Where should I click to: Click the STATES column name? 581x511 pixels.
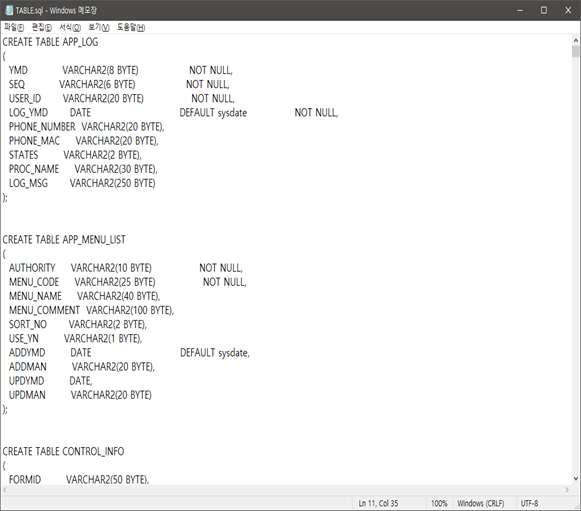(23, 155)
